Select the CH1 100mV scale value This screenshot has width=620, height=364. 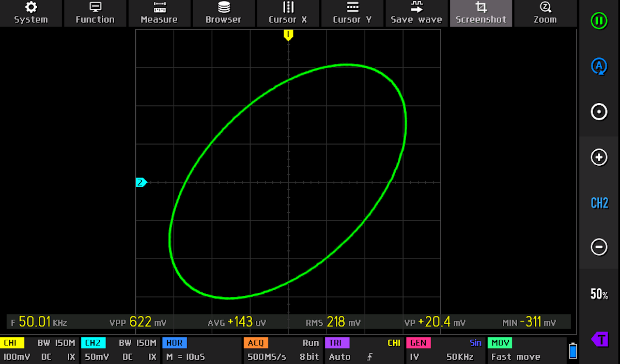point(16,357)
